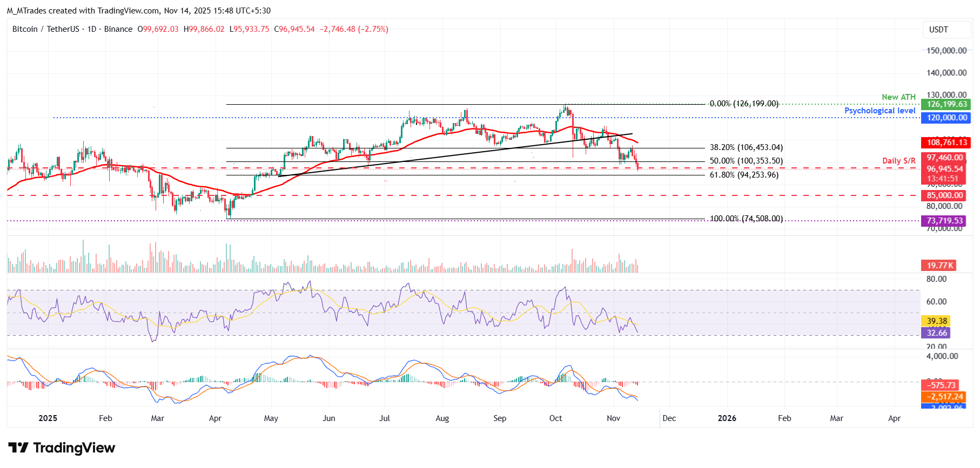Click the Bitcoin / TetherUS symbol title
980x468 pixels.
pyautogui.click(x=45, y=29)
